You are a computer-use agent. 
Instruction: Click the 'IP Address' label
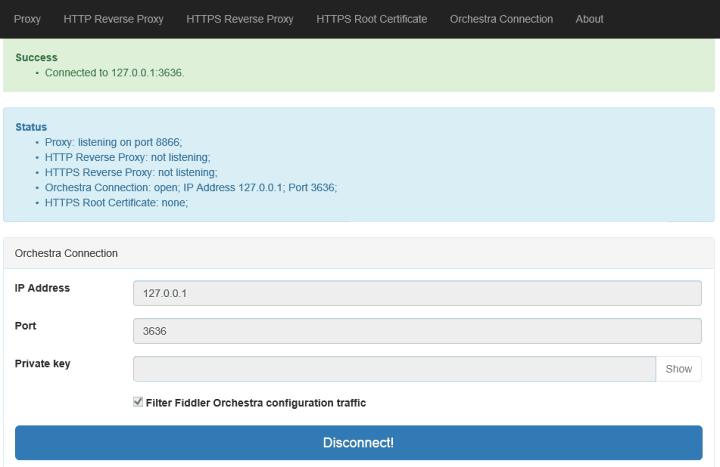click(x=42, y=288)
